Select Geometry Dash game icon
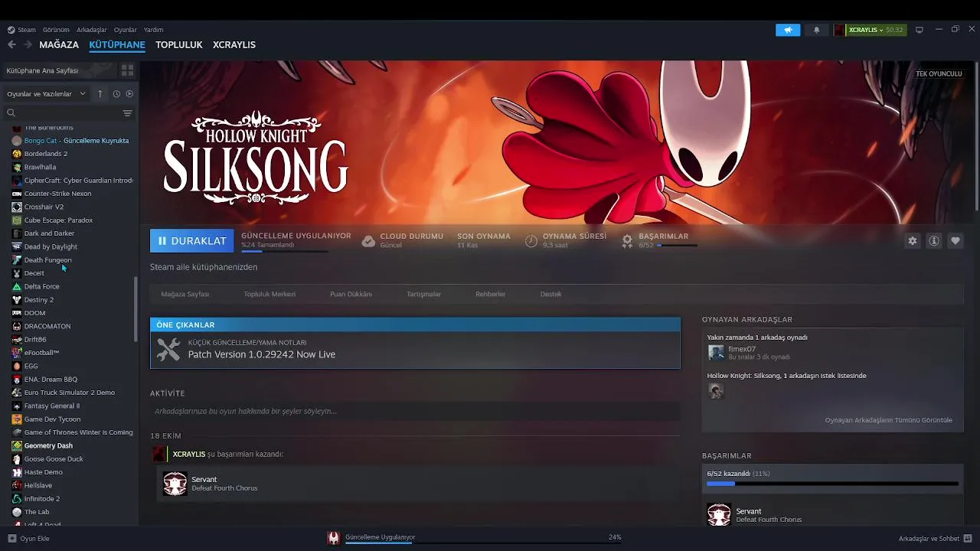 tap(17, 445)
